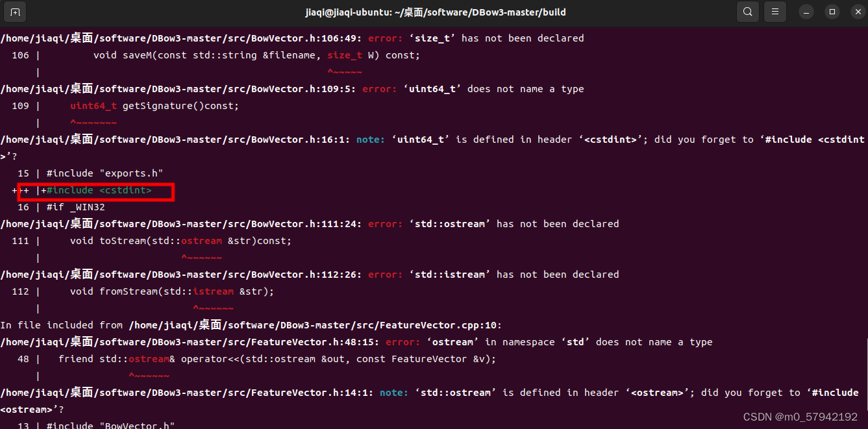Select the highlighted '#include <cstdint>' line
Image resolution: width=868 pixels, height=429 pixels.
pos(97,190)
